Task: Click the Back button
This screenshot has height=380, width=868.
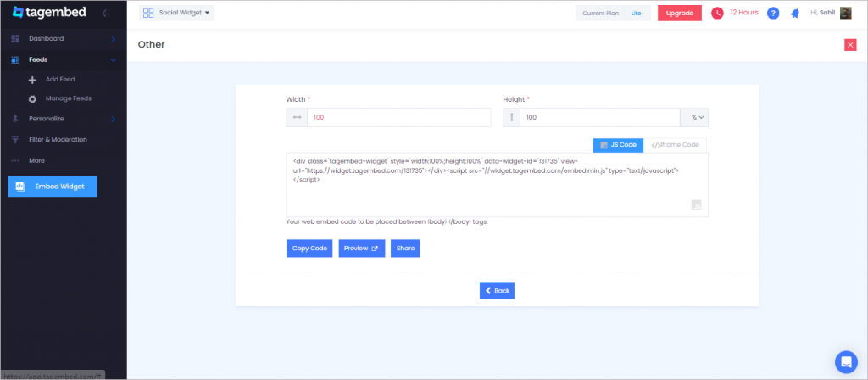Action: (497, 291)
